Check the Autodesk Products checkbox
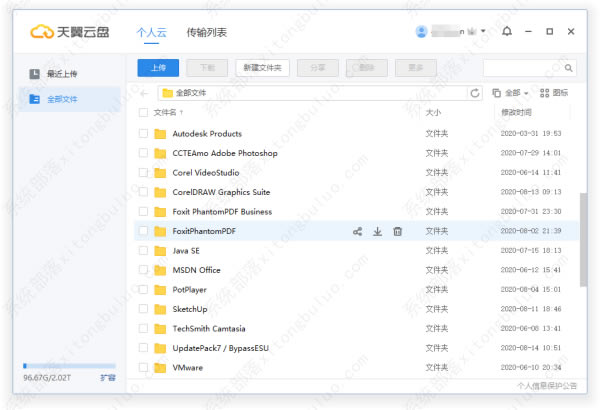The width and height of the screenshot is (600, 410). click(143, 133)
